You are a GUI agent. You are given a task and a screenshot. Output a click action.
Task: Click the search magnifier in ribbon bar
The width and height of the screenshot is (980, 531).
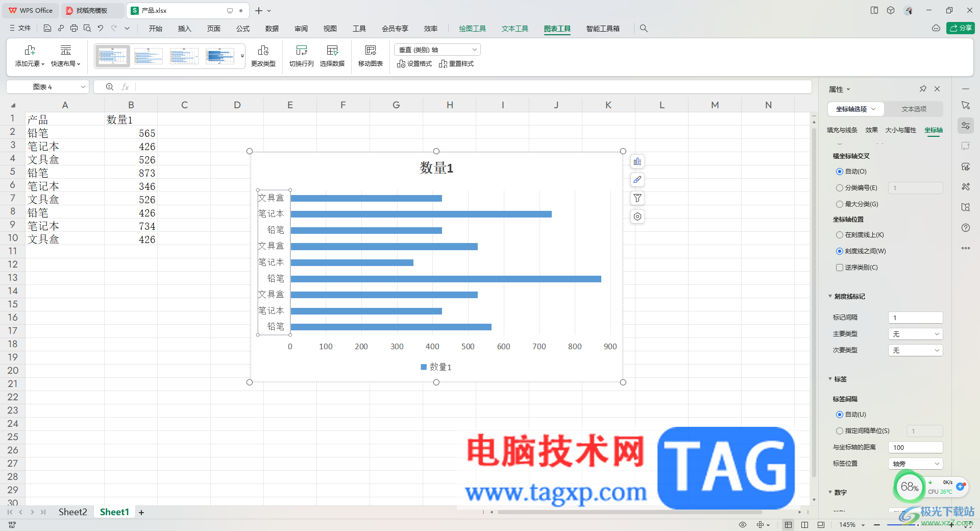tap(644, 29)
